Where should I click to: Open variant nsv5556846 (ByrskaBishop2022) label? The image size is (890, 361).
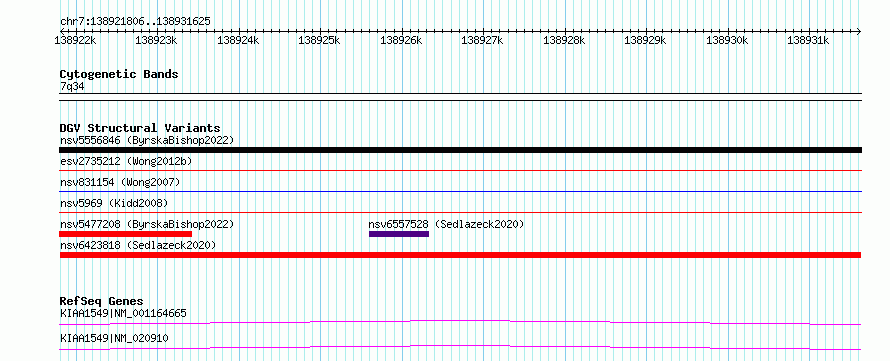(147, 140)
